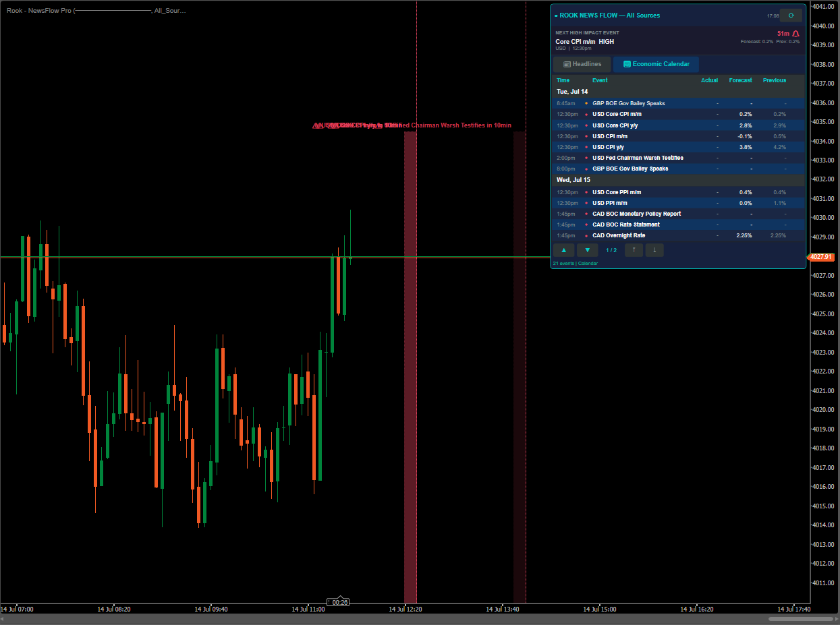Click the Time column header

[563, 80]
